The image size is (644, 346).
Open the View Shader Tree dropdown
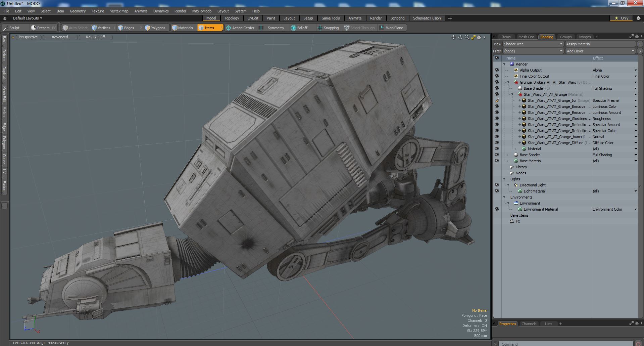[x=533, y=44]
